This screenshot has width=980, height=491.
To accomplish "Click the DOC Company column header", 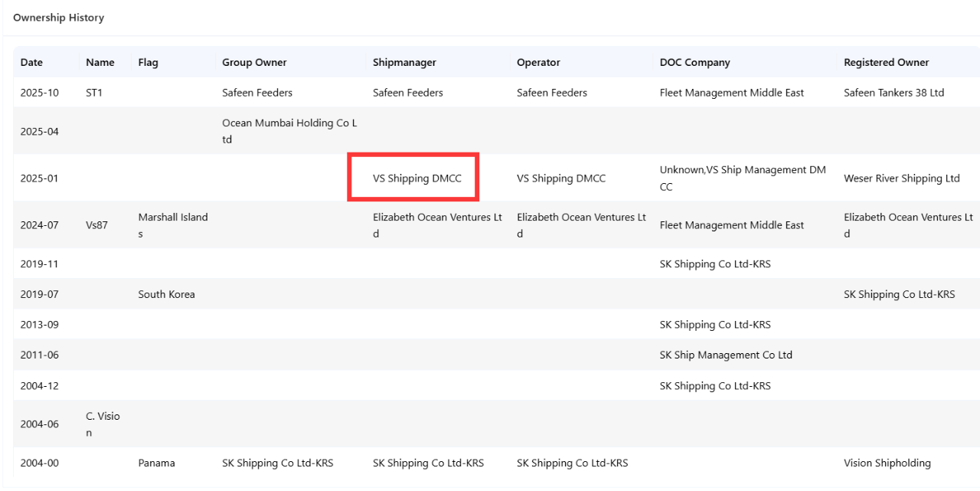I will click(x=694, y=63).
